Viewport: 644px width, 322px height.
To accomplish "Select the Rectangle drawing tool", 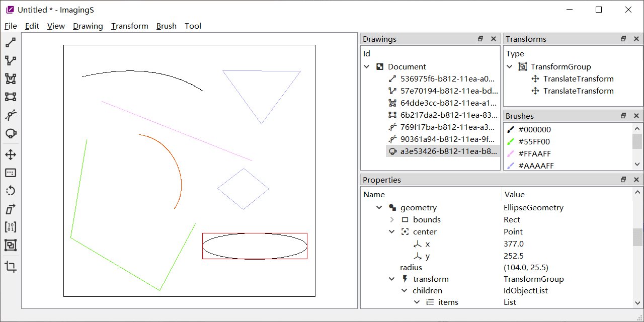I will 11,97.
